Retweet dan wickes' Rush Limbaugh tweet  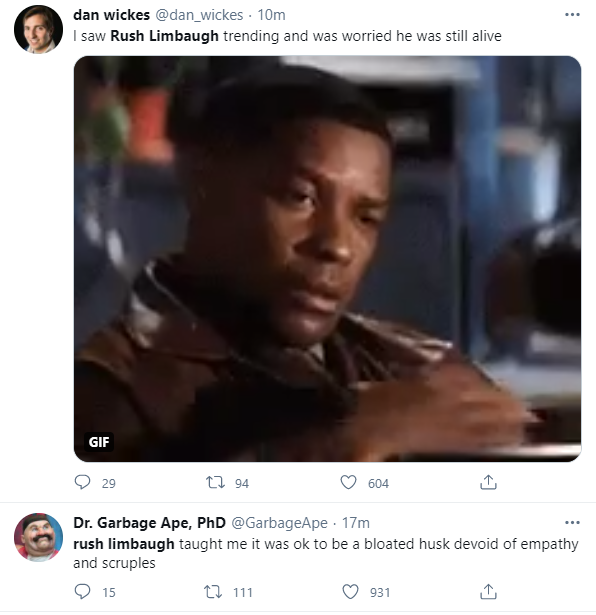(215, 482)
